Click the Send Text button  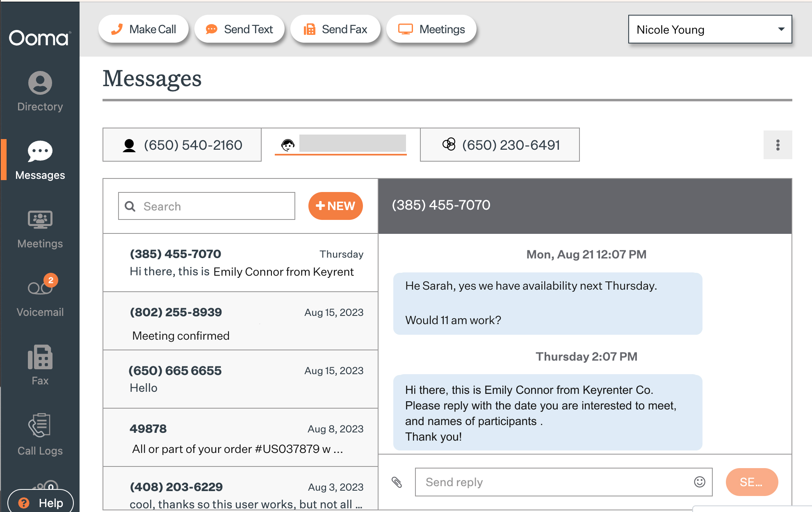(x=239, y=30)
